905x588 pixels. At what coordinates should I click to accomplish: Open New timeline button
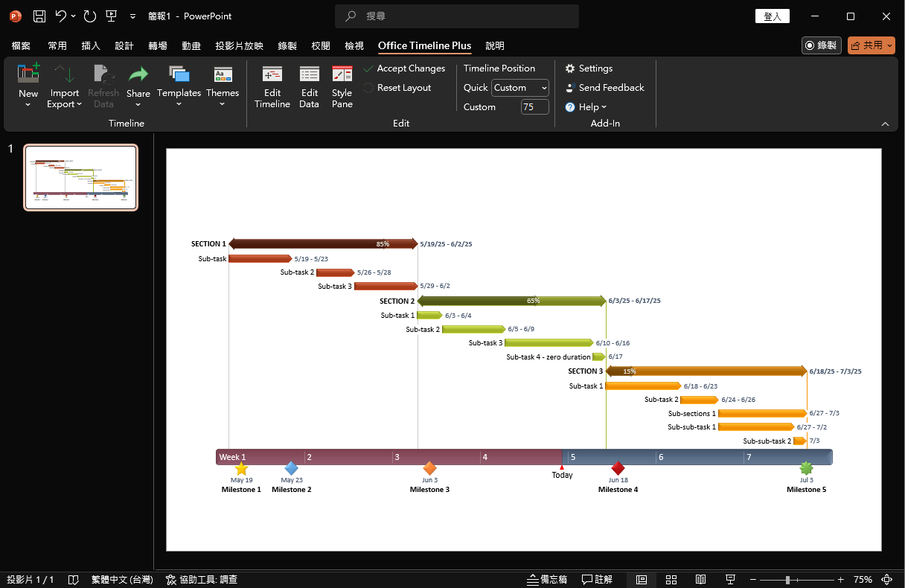[28, 86]
